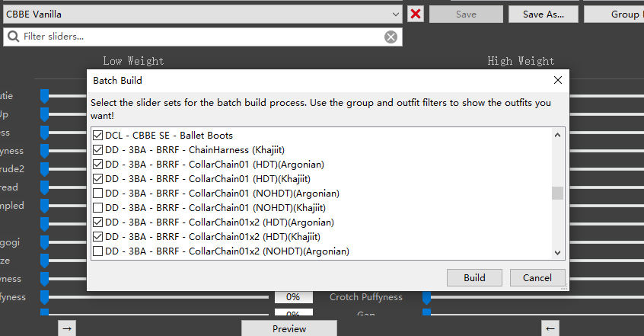Click the Group button

614,14
